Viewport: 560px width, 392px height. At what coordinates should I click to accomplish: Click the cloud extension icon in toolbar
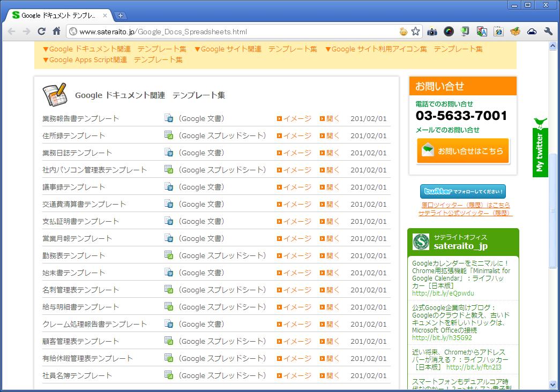pos(532,32)
